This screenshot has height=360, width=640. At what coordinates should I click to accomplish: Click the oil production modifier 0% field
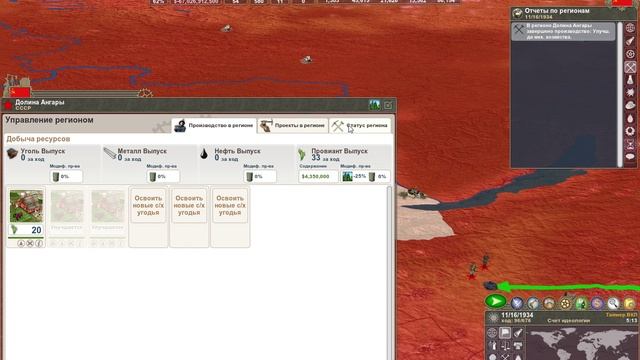(260, 176)
